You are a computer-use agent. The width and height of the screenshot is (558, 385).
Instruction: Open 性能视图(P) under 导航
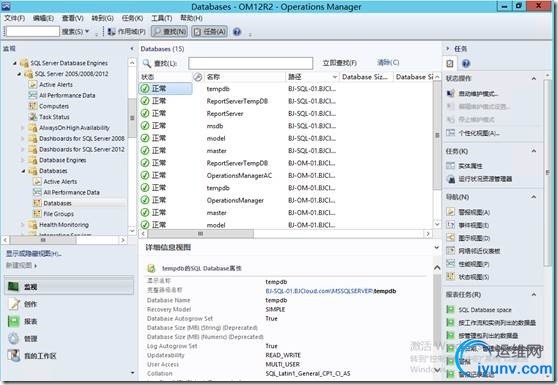coord(468,264)
